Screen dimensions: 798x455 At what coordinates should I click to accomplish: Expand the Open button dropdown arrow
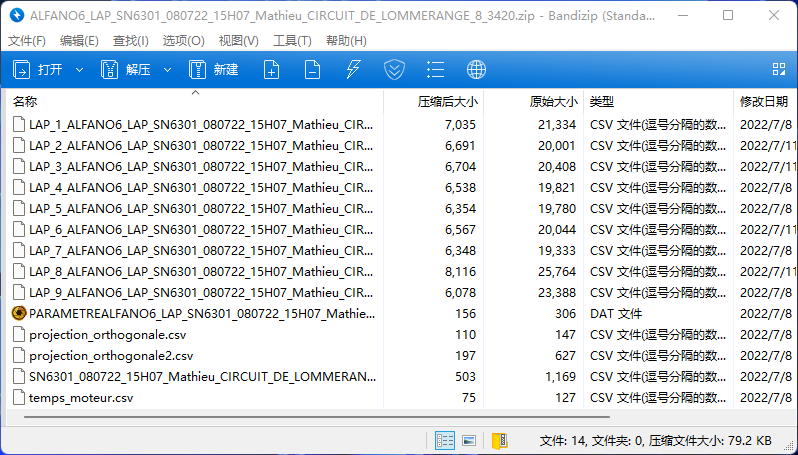[x=79, y=70]
